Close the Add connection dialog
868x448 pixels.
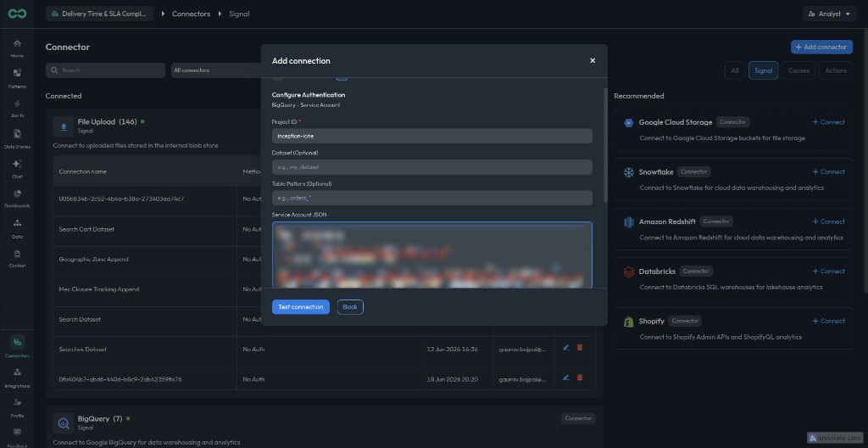pos(593,60)
